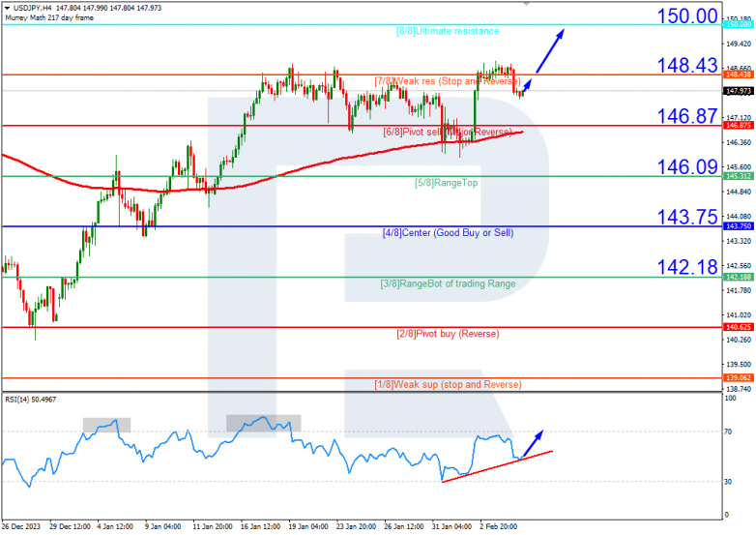This screenshot has width=756, height=535.
Task: Select the large 146.87 price annotation
Action: pyautogui.click(x=687, y=116)
